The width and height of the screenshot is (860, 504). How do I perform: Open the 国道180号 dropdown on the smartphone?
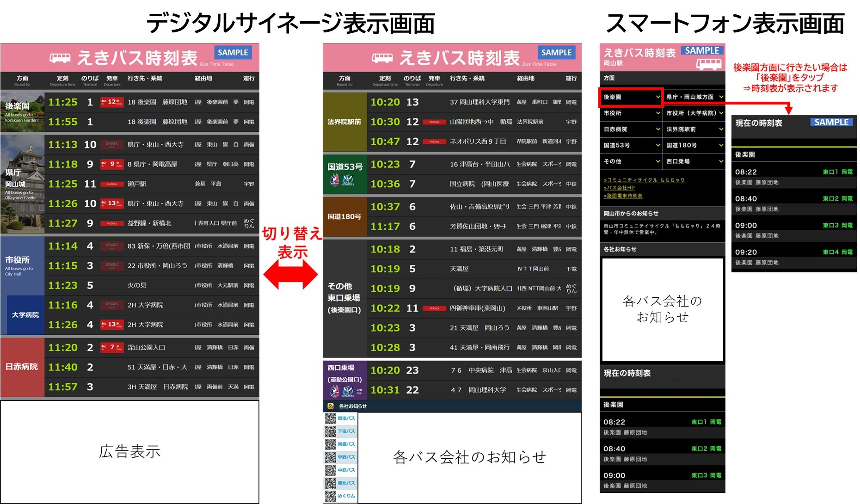(694, 145)
